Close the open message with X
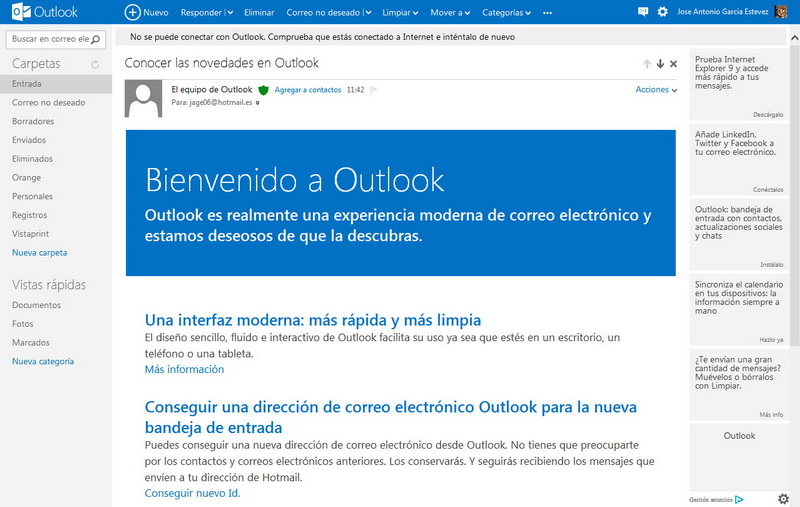Image resolution: width=800 pixels, height=507 pixels. pos(673,64)
